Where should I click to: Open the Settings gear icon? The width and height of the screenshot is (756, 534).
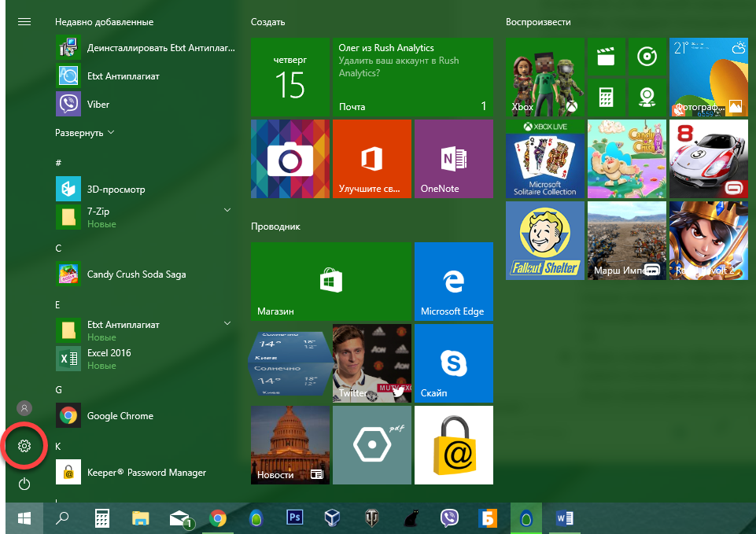(24, 446)
